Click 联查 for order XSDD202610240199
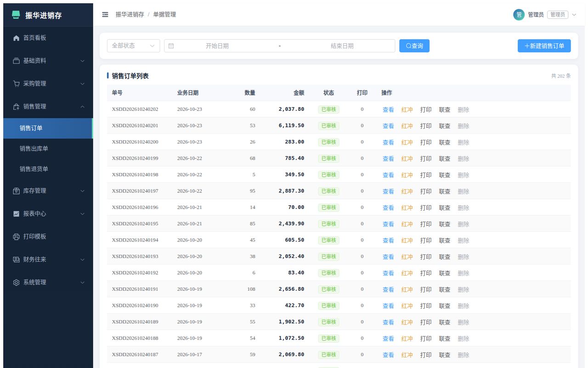Image resolution: width=588 pixels, height=368 pixels. [x=445, y=159]
